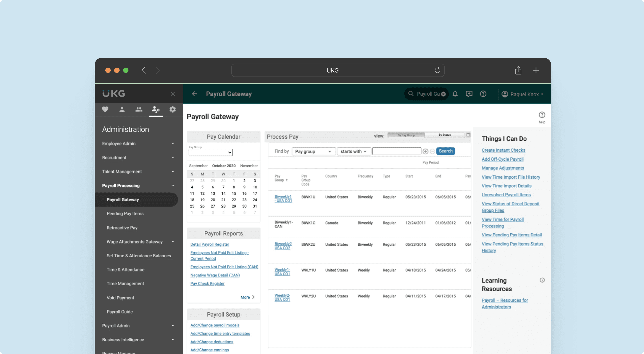Open the feedback chat icon
The image size is (644, 354).
[469, 94]
